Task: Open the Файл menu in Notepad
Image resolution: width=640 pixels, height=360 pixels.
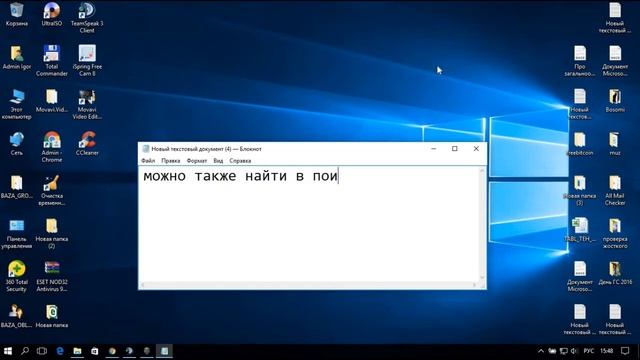Action: click(x=148, y=161)
